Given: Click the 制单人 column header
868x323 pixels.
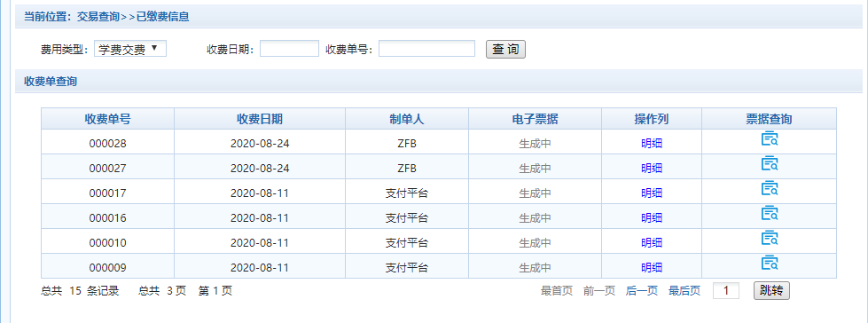Looking at the screenshot, I should [x=407, y=119].
